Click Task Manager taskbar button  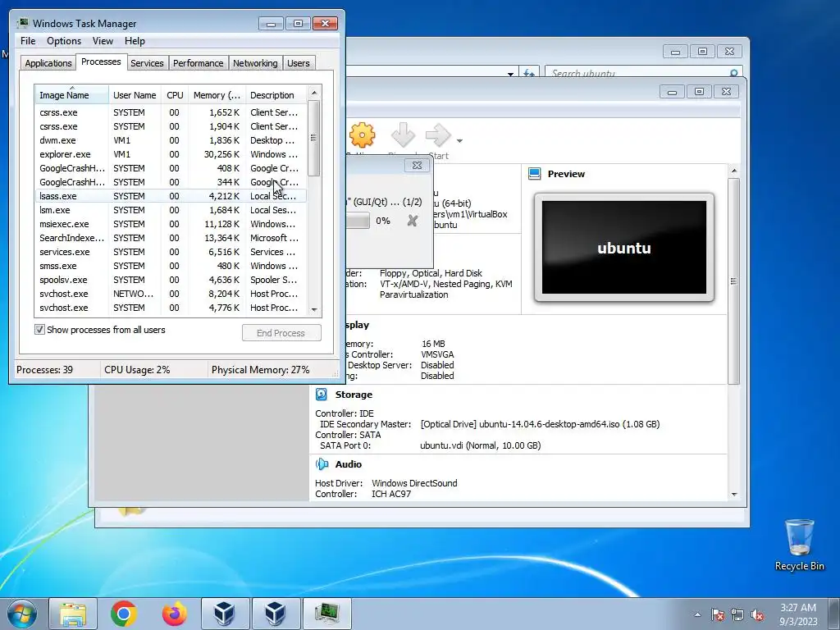point(326,614)
